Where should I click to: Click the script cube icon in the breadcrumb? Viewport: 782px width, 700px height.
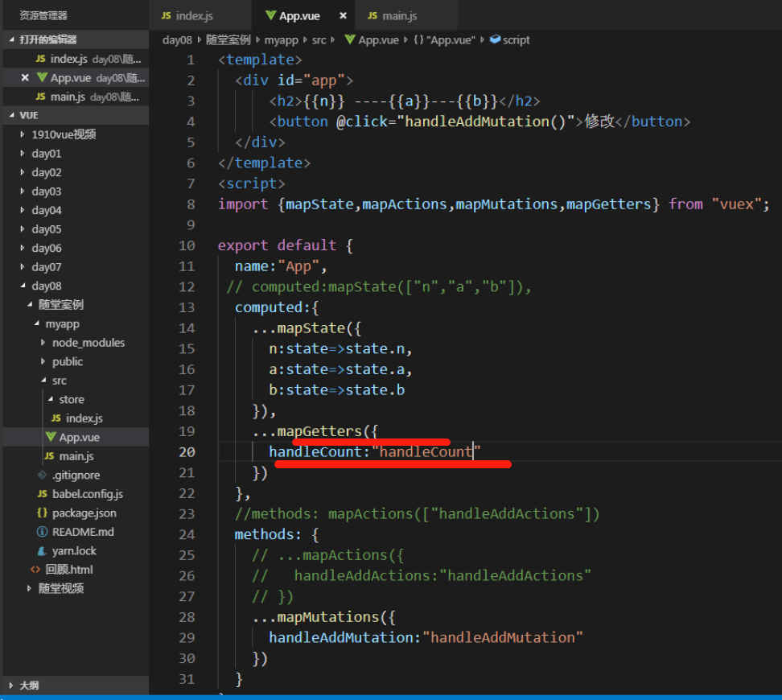496,39
